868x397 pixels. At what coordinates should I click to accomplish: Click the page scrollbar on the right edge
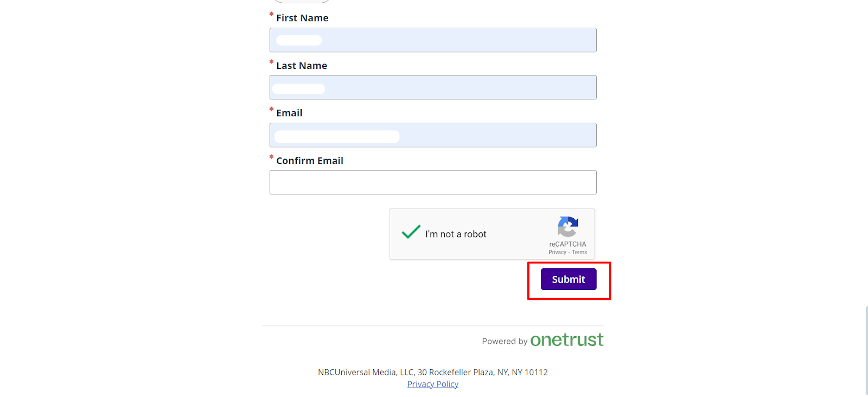[x=866, y=350]
